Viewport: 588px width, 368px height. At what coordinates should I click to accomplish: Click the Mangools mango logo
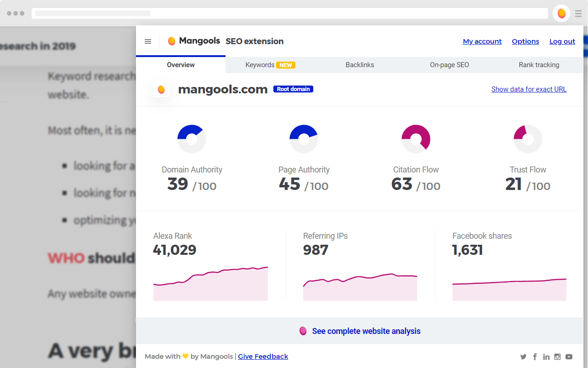[x=171, y=40]
